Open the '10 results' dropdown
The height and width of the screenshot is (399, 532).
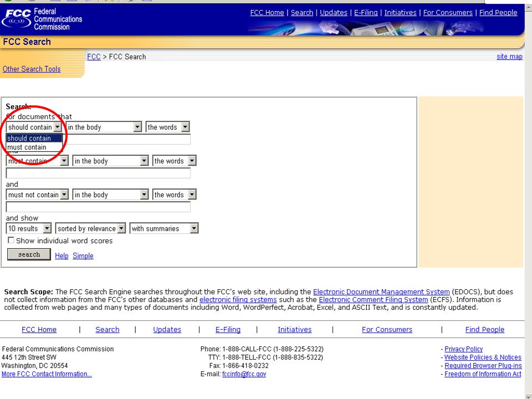coord(28,228)
